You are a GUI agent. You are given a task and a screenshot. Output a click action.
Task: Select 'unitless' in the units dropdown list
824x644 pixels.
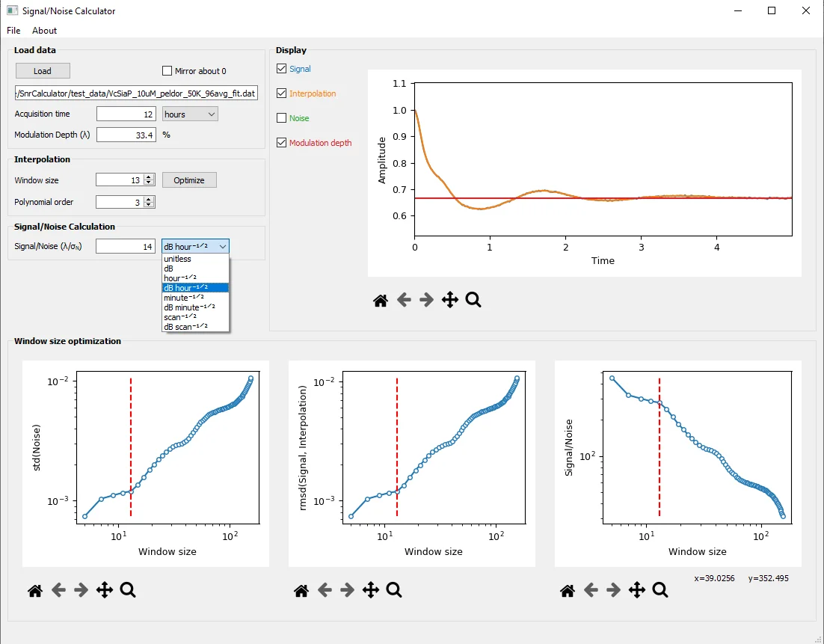pos(177,259)
